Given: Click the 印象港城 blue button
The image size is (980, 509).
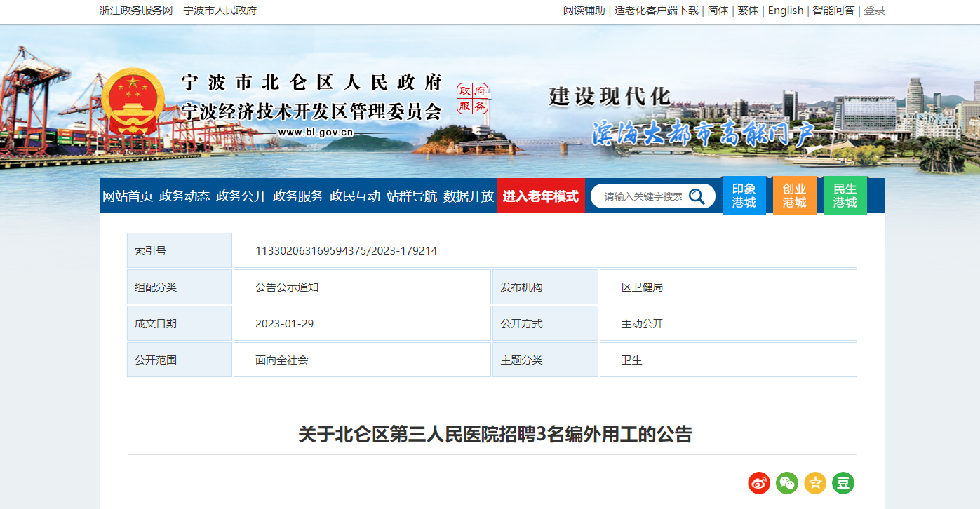Looking at the screenshot, I should pyautogui.click(x=744, y=196).
